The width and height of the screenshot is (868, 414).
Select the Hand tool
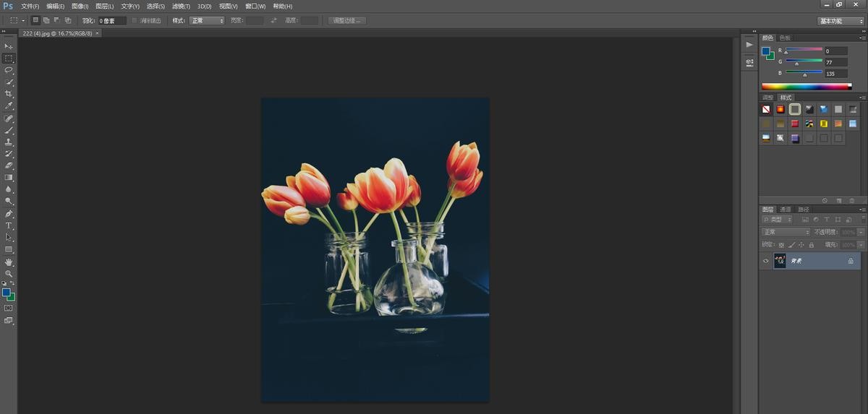(x=9, y=262)
